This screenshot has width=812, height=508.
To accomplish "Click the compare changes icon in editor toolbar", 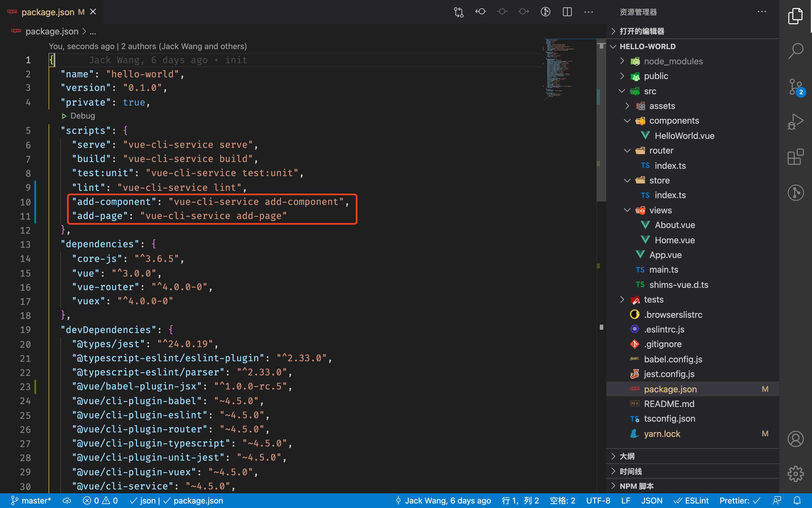I will click(x=459, y=12).
